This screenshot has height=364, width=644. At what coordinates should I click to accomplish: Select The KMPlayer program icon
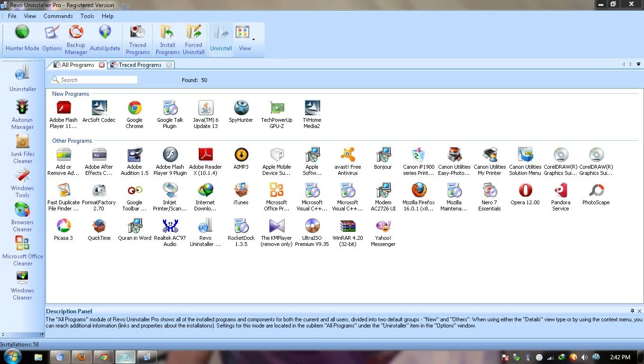[277, 232]
